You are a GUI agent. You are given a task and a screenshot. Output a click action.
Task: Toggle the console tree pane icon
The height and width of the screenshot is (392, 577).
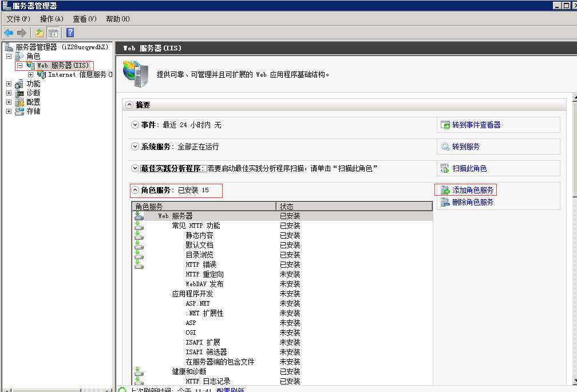pyautogui.click(x=53, y=33)
